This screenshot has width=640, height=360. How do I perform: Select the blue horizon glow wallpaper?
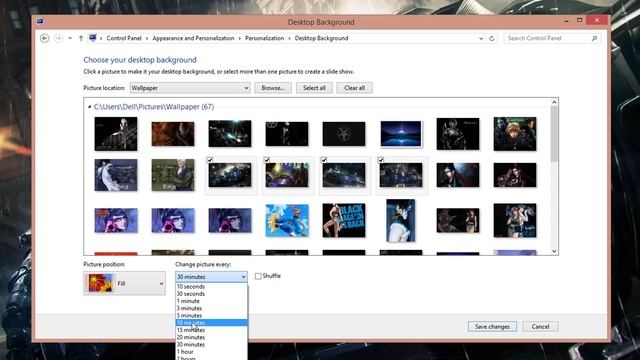coord(401,133)
